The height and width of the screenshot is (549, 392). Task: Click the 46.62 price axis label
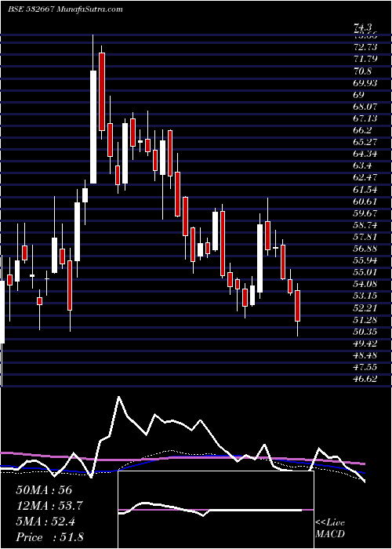[x=365, y=379]
